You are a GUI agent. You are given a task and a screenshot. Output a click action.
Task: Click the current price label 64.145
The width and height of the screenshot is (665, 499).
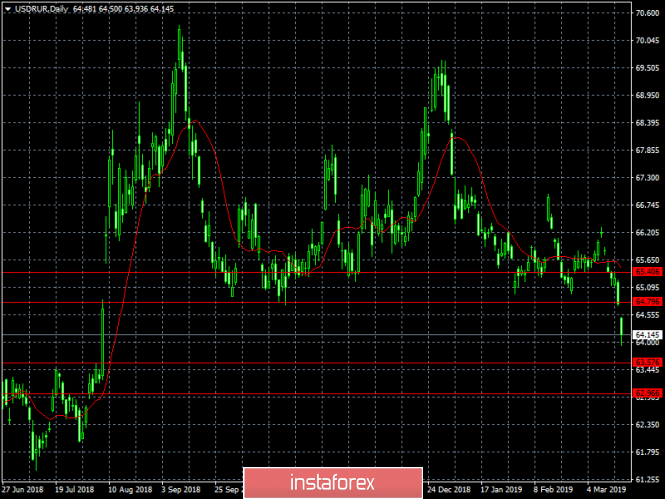pyautogui.click(x=647, y=335)
